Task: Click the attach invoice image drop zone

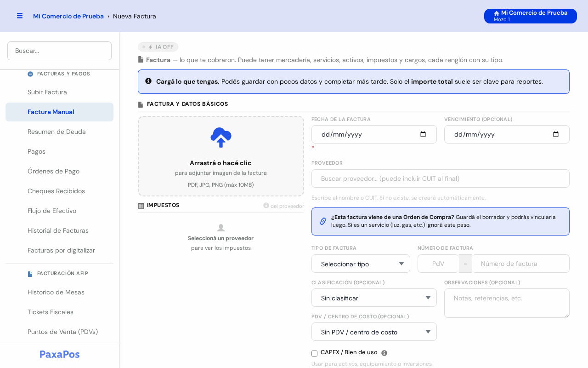Action: (221, 156)
